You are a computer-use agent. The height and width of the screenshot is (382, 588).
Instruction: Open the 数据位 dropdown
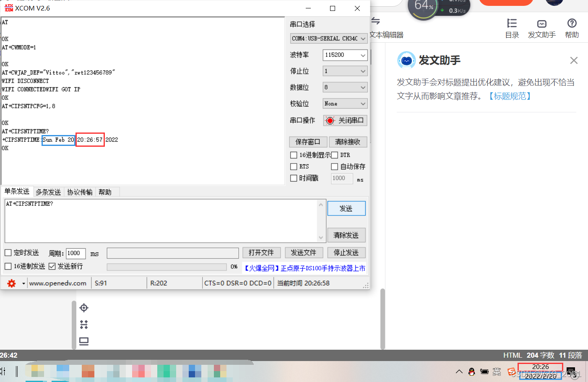point(345,87)
